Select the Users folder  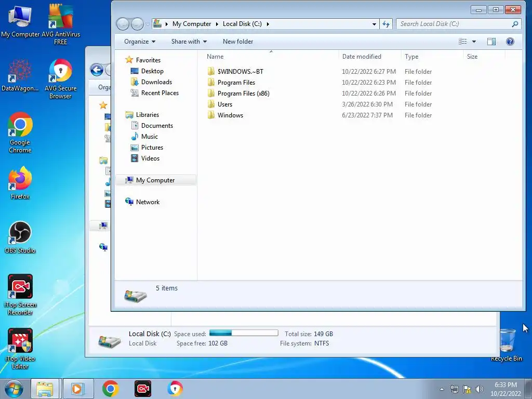tap(224, 104)
